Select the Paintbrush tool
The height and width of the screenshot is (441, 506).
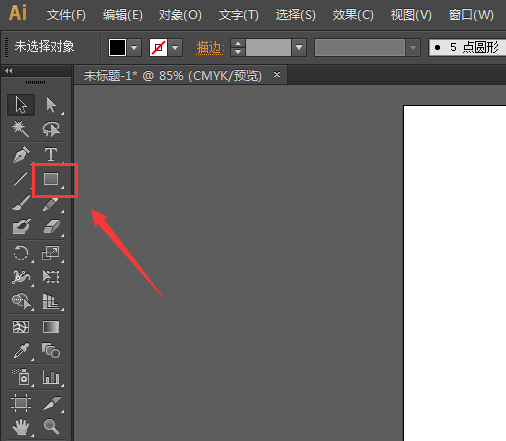pos(21,203)
